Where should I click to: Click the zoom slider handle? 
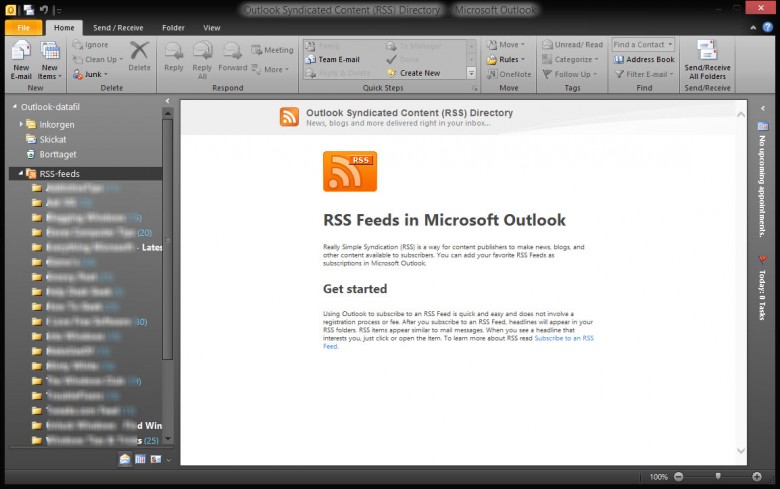(x=718, y=477)
